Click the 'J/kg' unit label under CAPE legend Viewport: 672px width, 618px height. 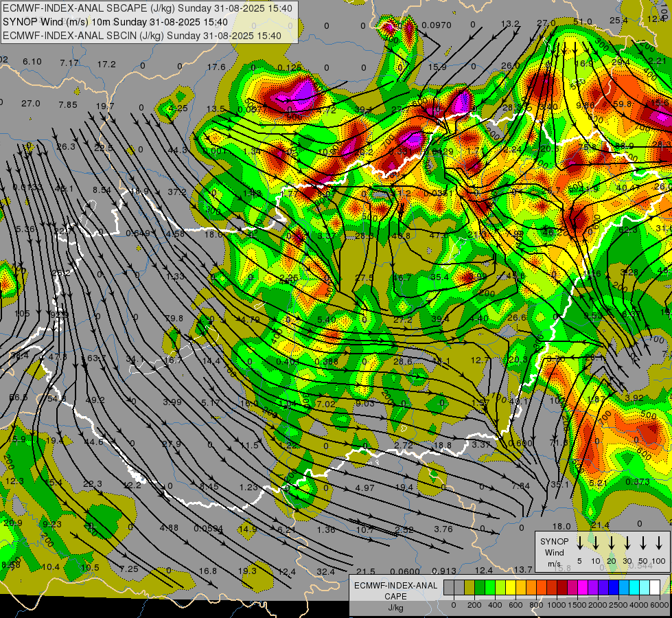pyautogui.click(x=395, y=608)
